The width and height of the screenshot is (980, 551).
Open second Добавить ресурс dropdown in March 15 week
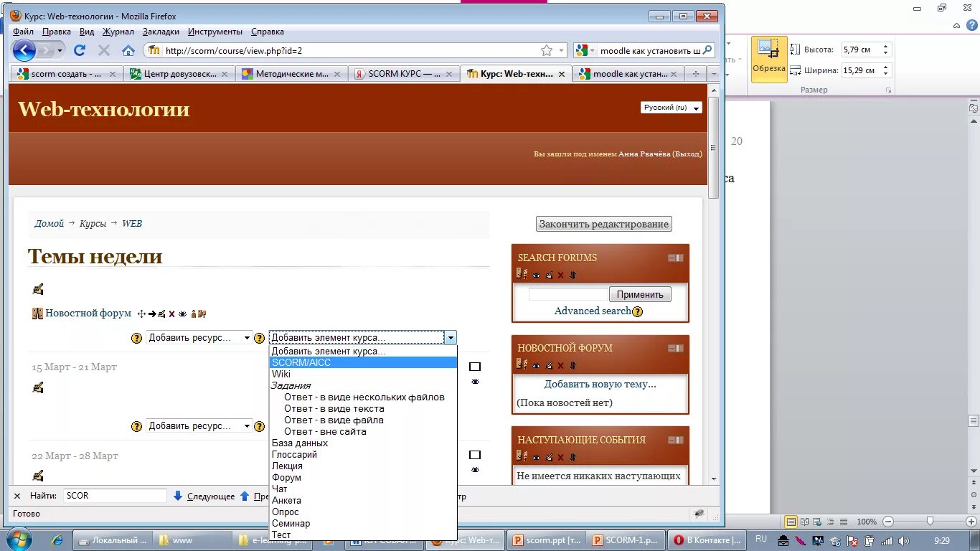199,426
